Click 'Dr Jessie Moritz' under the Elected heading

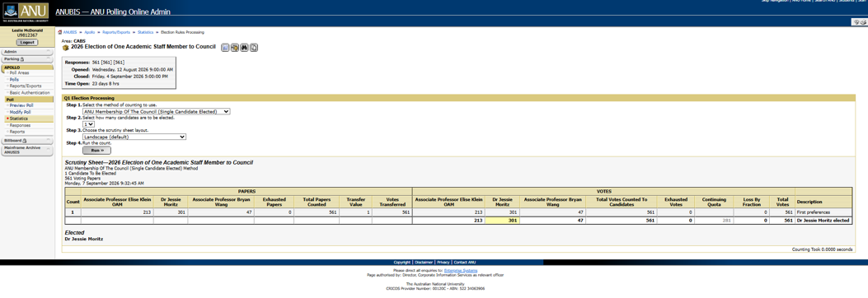(x=83, y=240)
